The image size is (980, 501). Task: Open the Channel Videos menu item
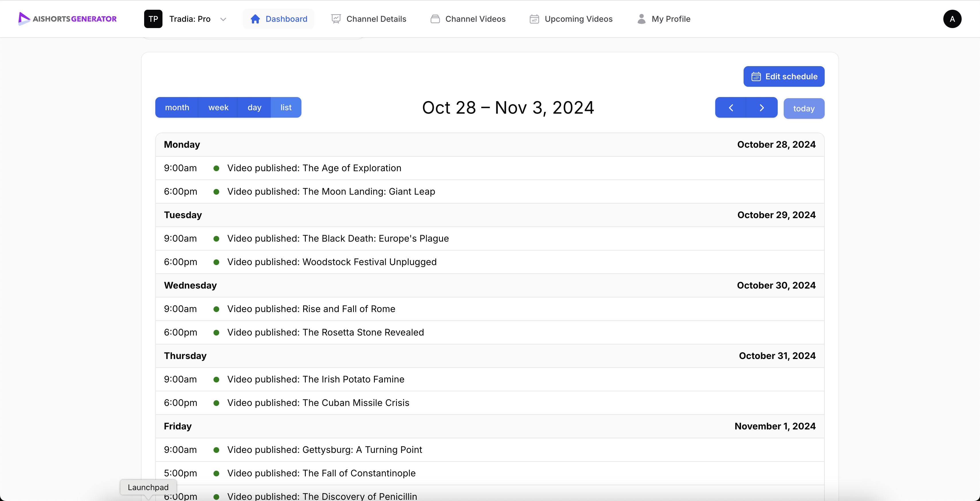coord(475,19)
